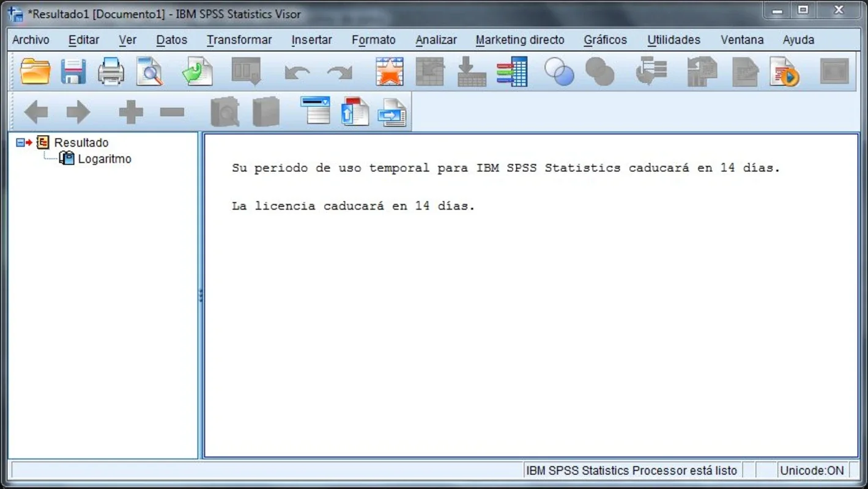Click the insert text icon
The width and height of the screenshot is (868, 489).
coord(392,112)
